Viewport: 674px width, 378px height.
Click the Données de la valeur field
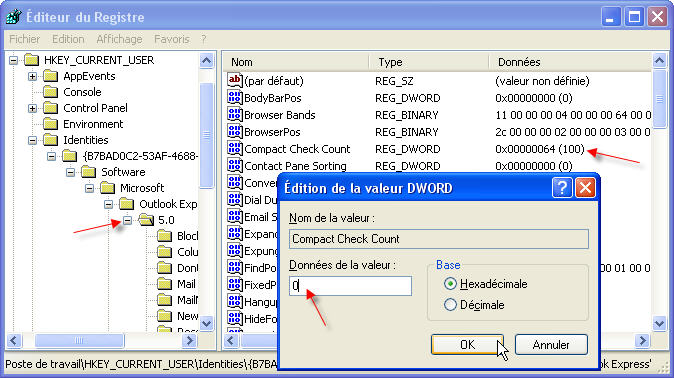pos(350,286)
